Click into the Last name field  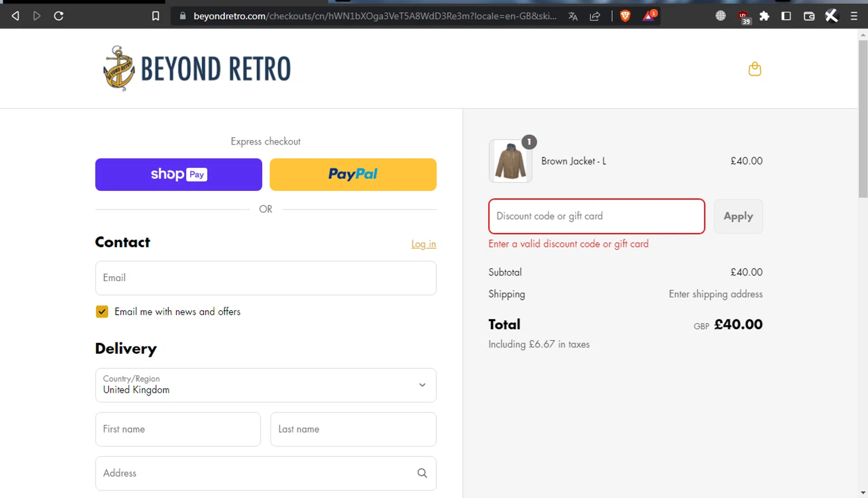click(x=354, y=429)
